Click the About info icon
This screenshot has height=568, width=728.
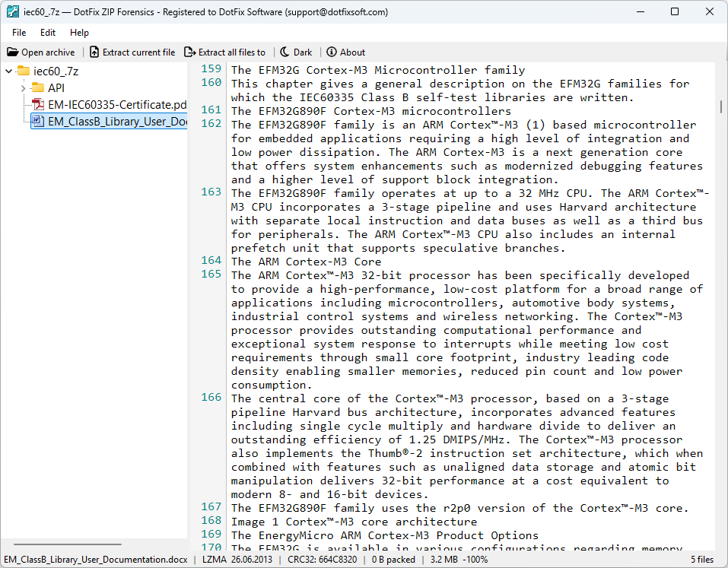pyautogui.click(x=332, y=52)
